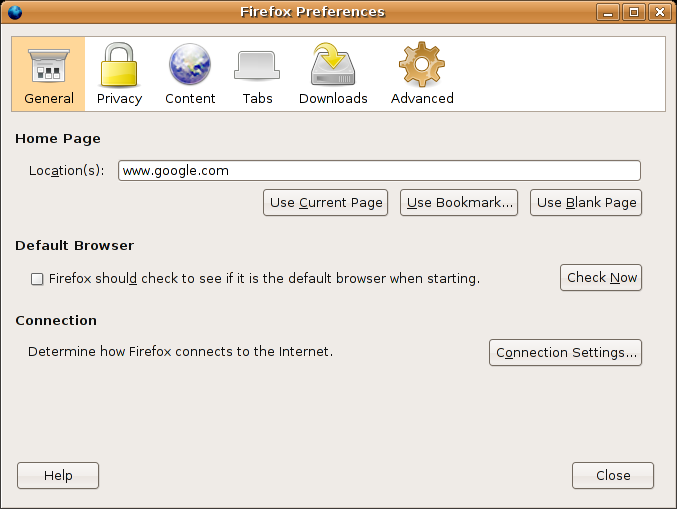677x509 pixels.
Task: Switch to the Downloads tab label
Action: point(333,98)
